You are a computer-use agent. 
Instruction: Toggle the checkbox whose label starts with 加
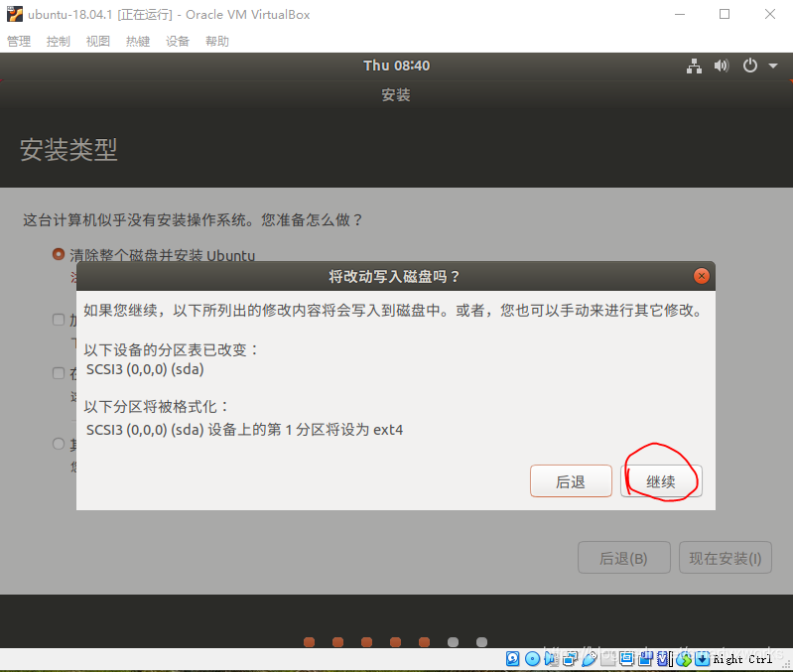(59, 320)
